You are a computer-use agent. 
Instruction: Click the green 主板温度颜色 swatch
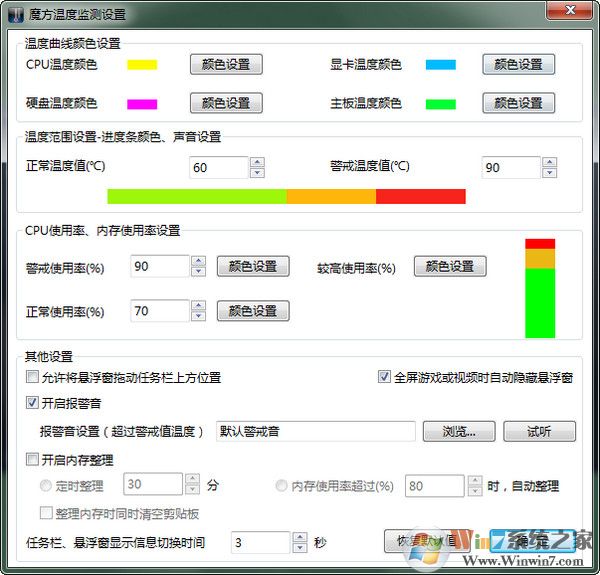(441, 104)
